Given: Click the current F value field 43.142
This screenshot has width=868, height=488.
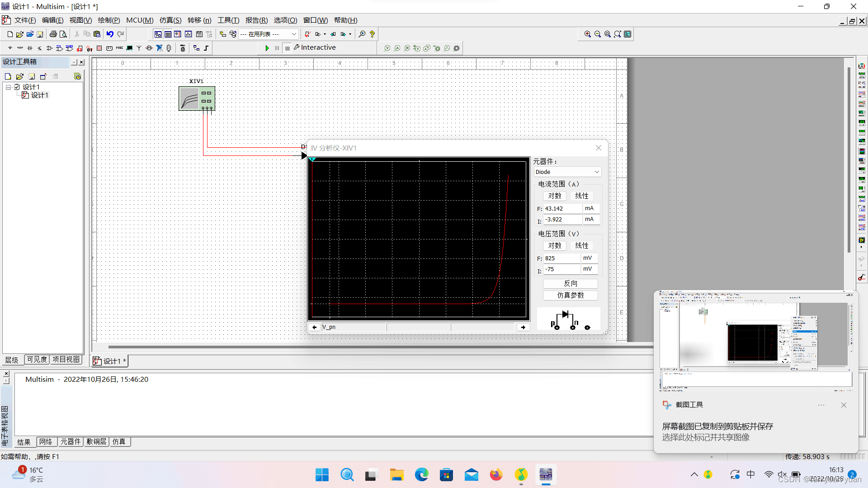Looking at the screenshot, I should point(562,208).
